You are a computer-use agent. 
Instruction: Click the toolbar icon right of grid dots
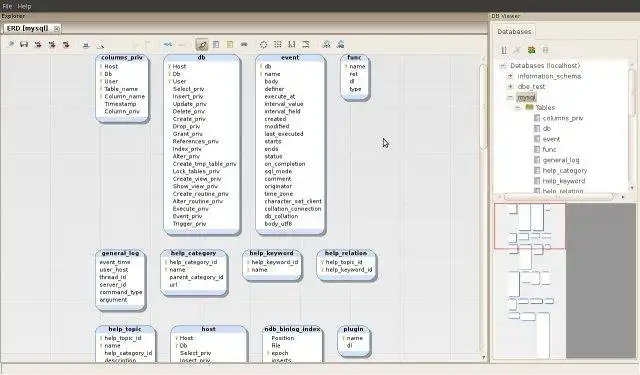(292, 44)
